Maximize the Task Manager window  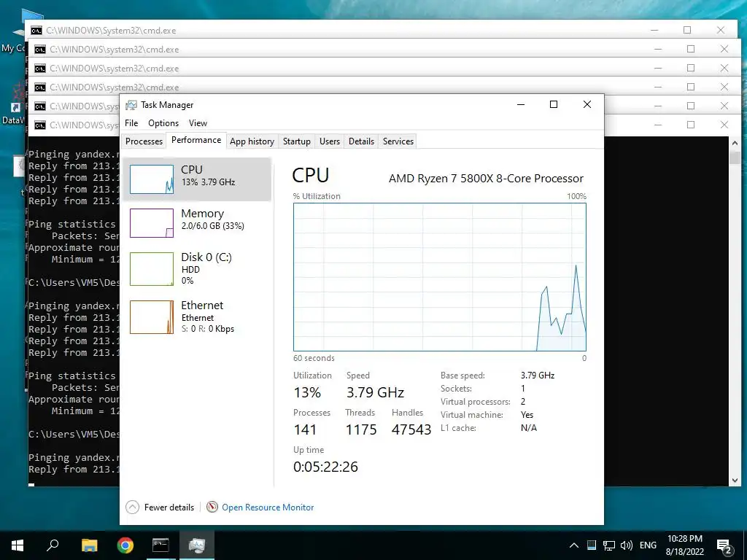[554, 105]
